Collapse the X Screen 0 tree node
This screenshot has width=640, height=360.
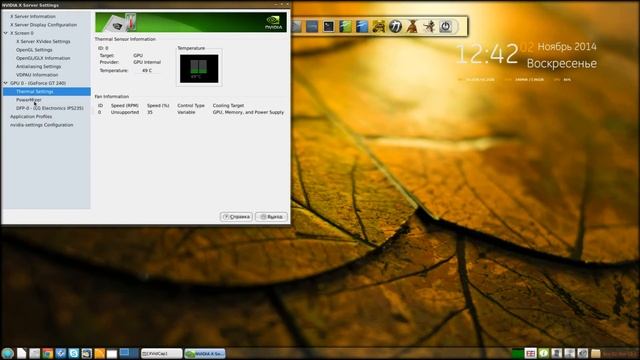(x=6, y=33)
